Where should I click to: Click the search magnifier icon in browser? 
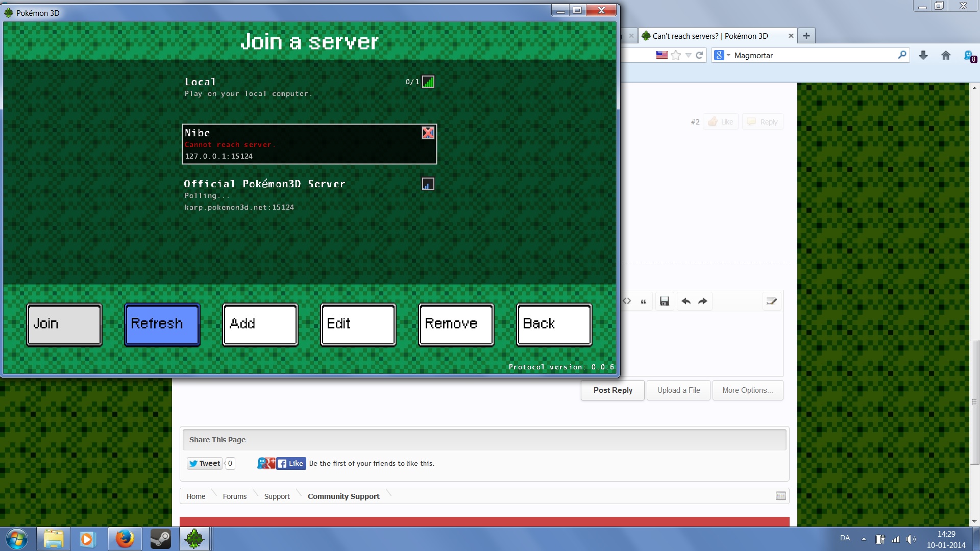click(902, 55)
